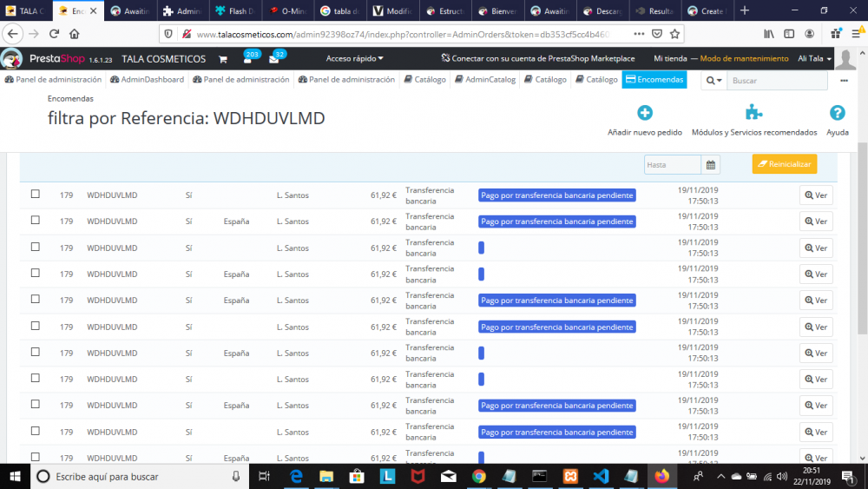Viewport: 868px width, 489px height.
Task: Switch to the tabla browser tab
Action: tap(340, 10)
